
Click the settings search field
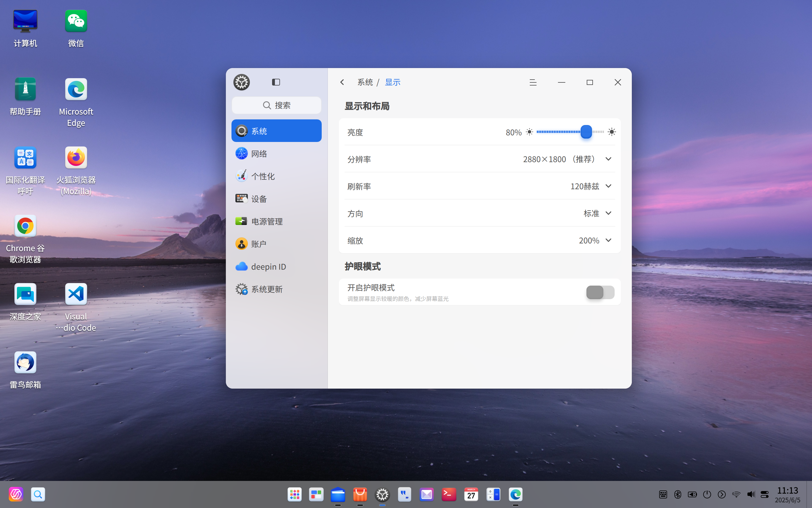(x=277, y=105)
